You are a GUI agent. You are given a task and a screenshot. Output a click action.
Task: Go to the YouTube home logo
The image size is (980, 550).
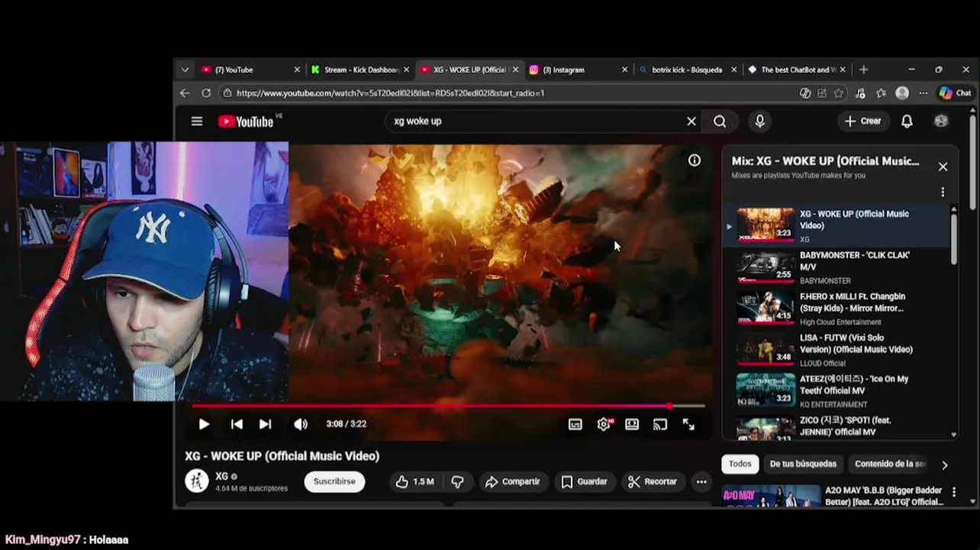tap(246, 121)
